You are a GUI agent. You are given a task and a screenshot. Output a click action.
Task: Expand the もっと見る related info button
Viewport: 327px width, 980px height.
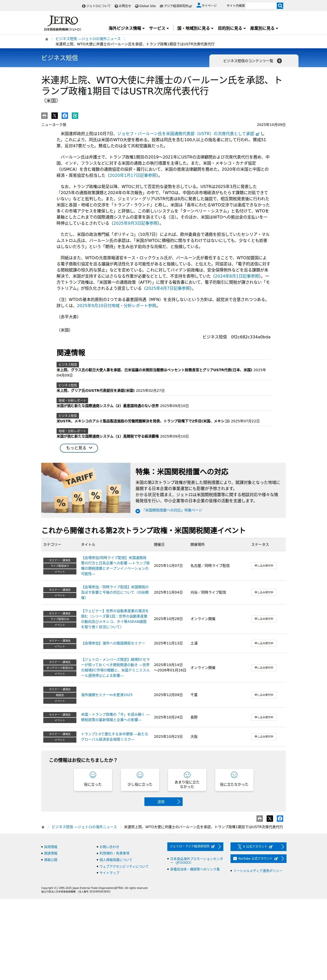(x=79, y=448)
